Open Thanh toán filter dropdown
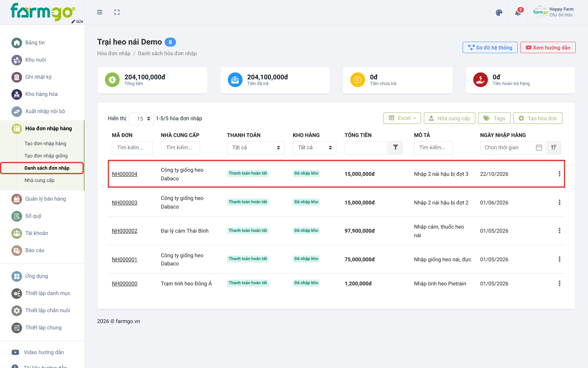 (x=256, y=147)
